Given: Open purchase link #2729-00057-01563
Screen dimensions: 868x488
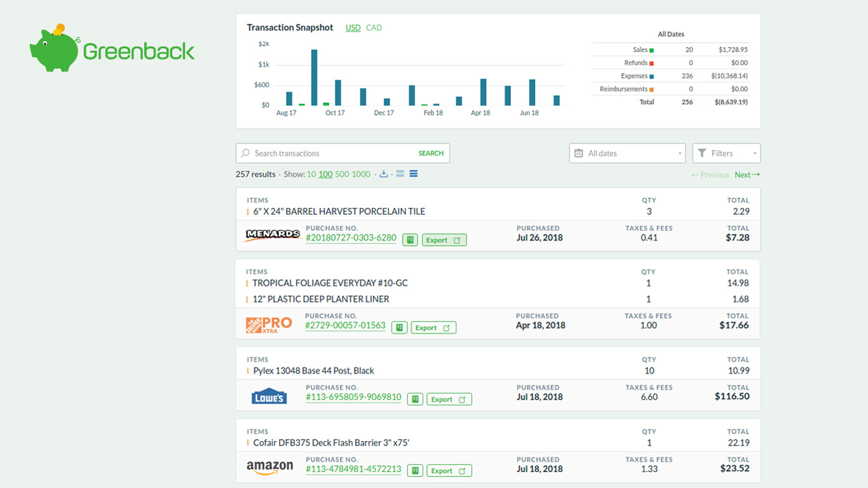Looking at the screenshot, I should click(x=345, y=326).
